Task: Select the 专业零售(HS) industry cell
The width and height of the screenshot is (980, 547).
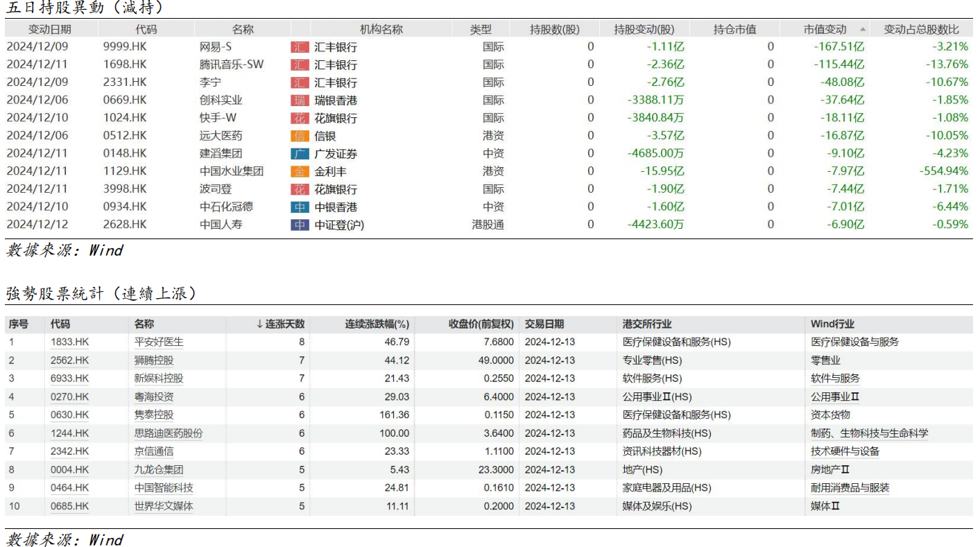Action: (x=652, y=361)
